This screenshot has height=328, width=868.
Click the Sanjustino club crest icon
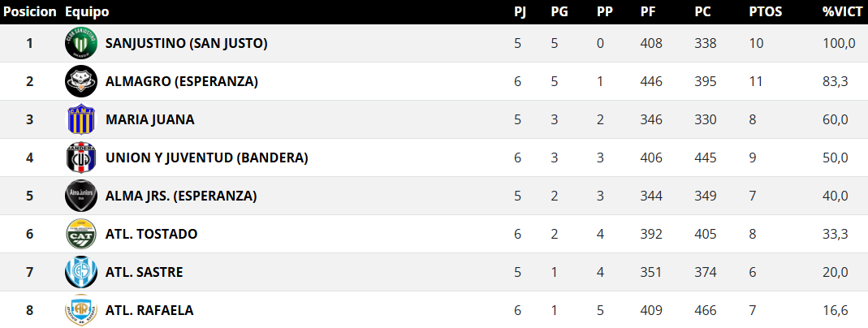click(81, 43)
